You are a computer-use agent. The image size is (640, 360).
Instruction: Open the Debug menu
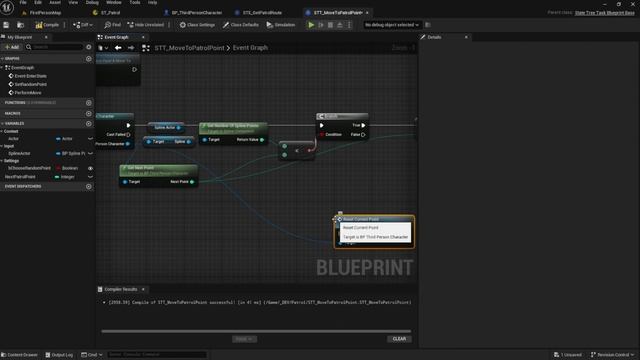tap(92, 2)
